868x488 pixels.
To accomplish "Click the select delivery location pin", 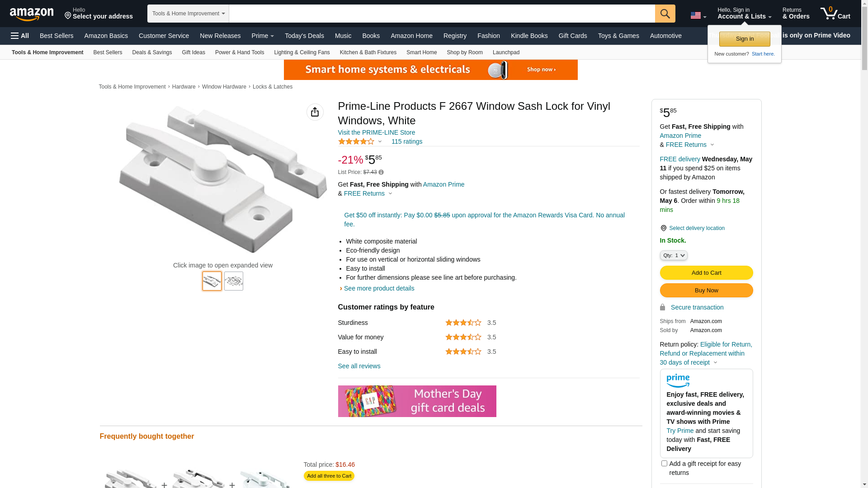I will (663, 228).
